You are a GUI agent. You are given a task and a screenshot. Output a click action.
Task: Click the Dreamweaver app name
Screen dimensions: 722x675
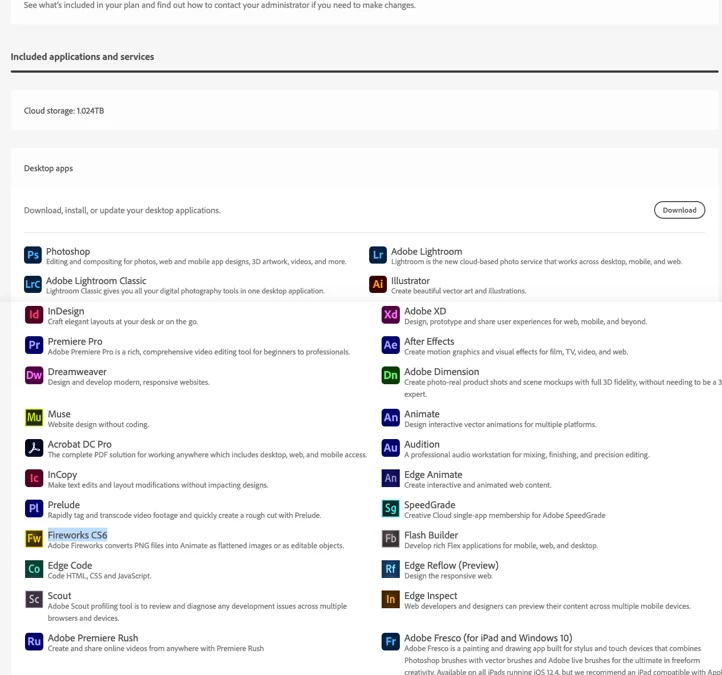(77, 372)
